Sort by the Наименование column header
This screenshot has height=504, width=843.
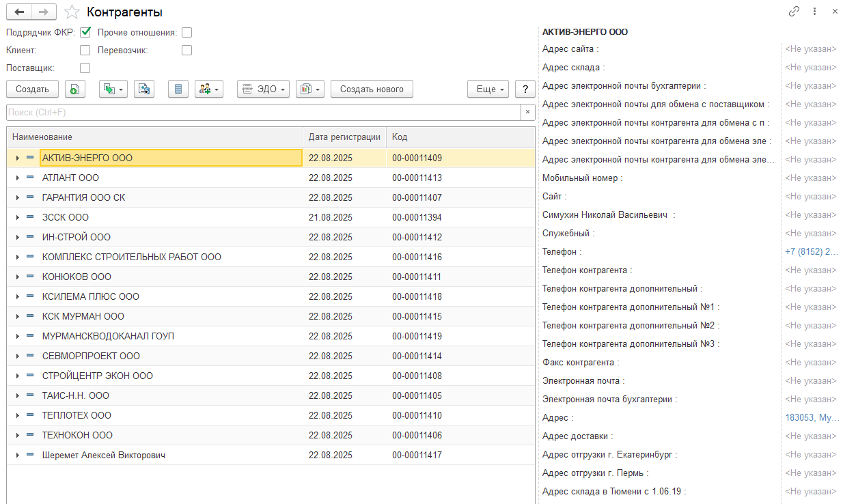pos(154,137)
